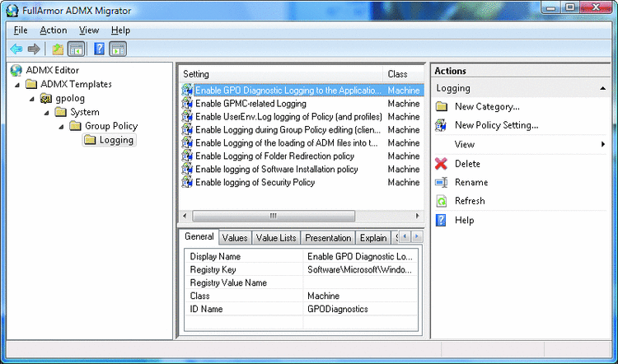Switch to the Values tab

235,238
